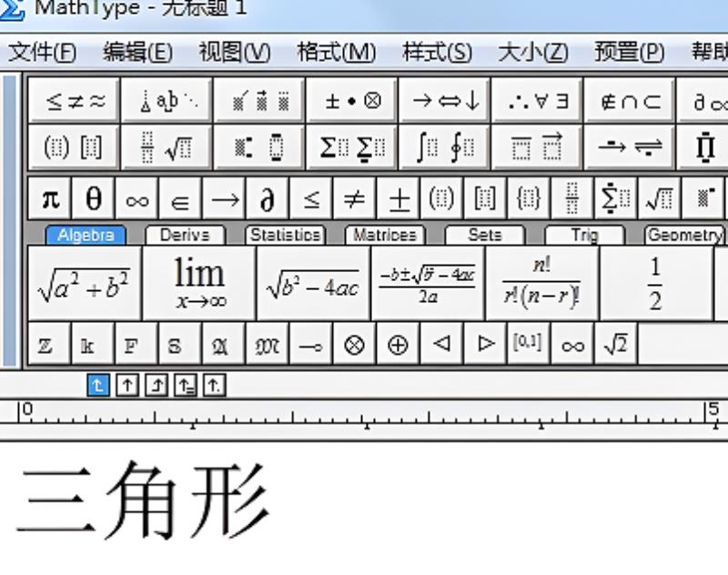
Task: Insert the one-half fraction expression
Action: point(656,284)
